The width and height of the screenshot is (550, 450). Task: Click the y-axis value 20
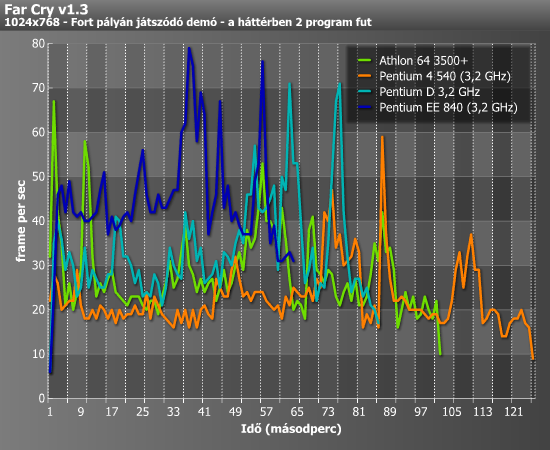(x=38, y=310)
